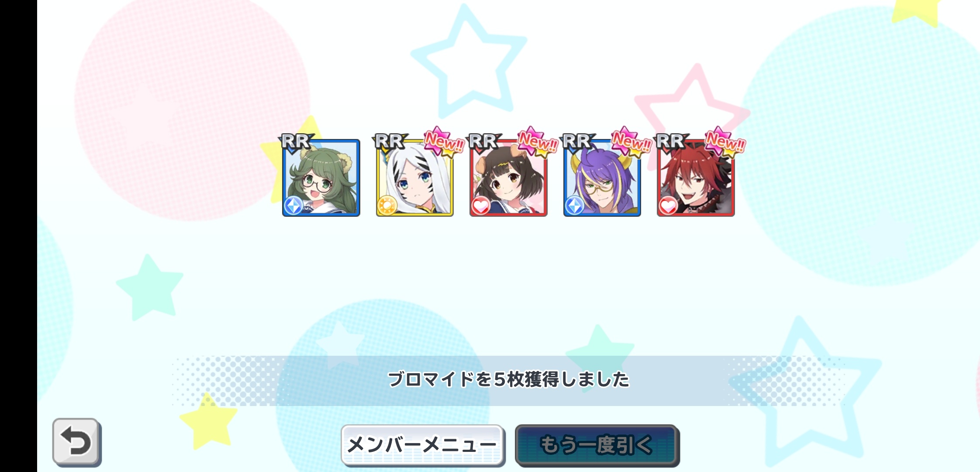Screen dimensions: 980x472
Task: Select the purple-haired horned character card
Action: point(602,178)
